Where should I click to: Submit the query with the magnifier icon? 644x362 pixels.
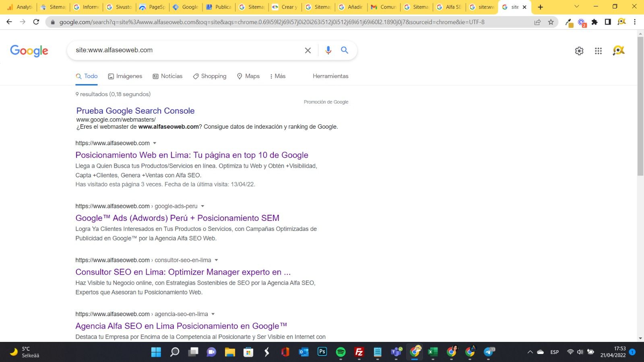pyautogui.click(x=345, y=50)
